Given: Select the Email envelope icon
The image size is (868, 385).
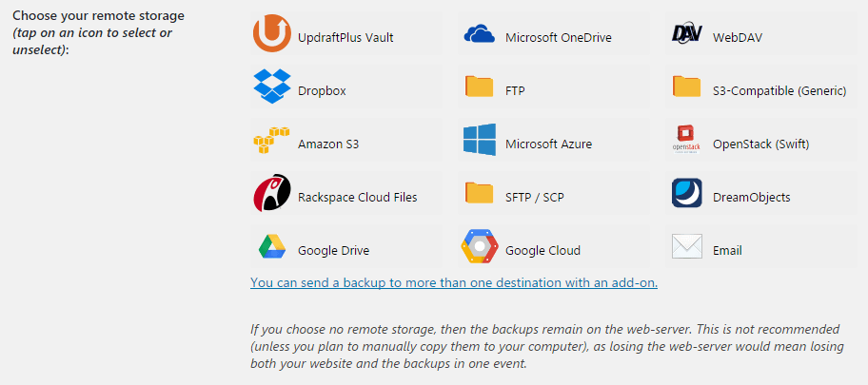Looking at the screenshot, I should pos(687,246).
